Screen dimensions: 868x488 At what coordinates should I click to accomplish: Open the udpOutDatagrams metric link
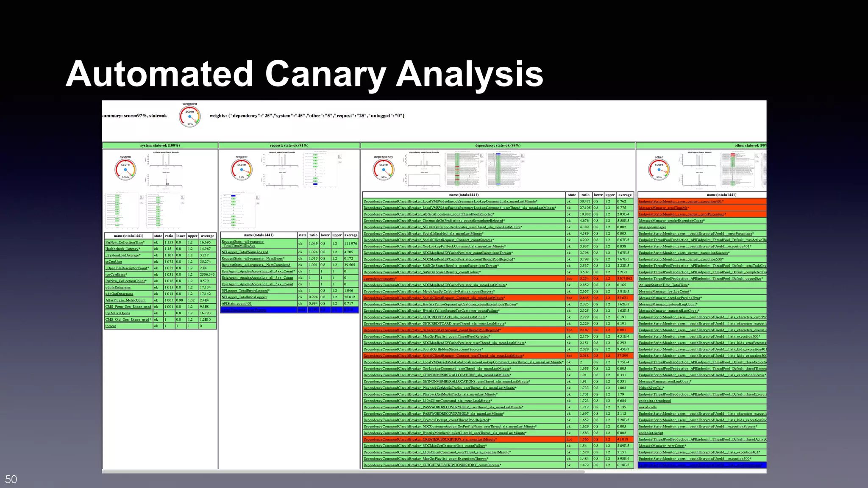119,294
